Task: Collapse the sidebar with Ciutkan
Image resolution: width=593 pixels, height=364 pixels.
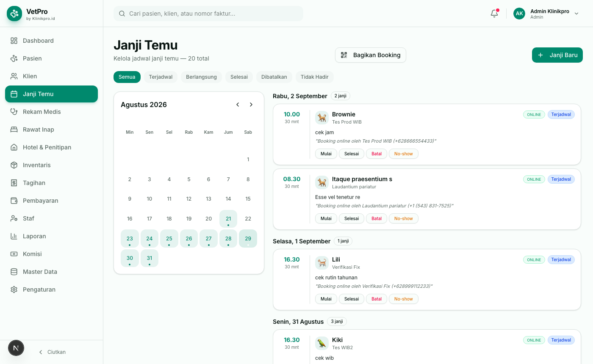Action: 52,352
